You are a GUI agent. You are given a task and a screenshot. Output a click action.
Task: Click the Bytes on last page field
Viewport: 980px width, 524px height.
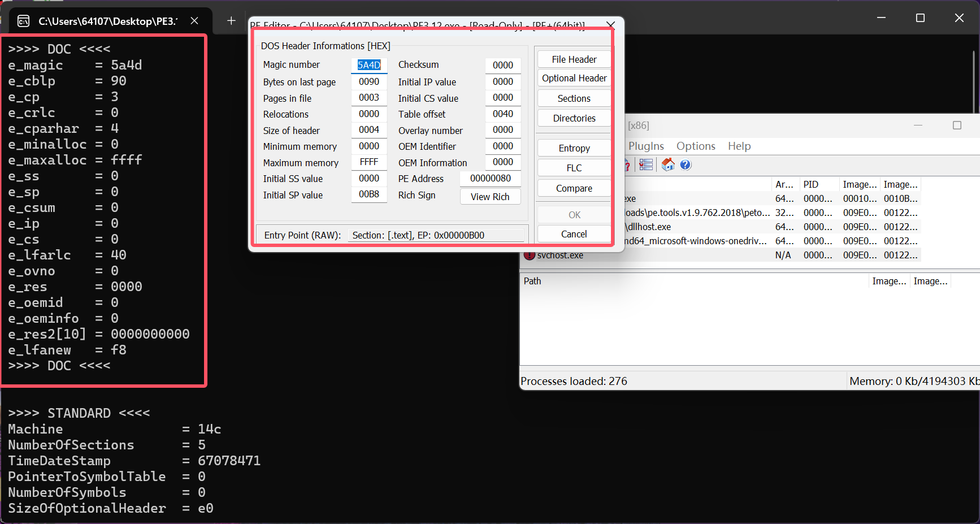pyautogui.click(x=369, y=81)
